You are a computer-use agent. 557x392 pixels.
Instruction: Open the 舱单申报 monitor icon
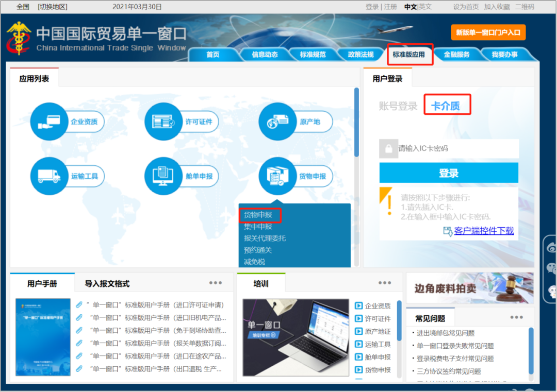pos(163,176)
